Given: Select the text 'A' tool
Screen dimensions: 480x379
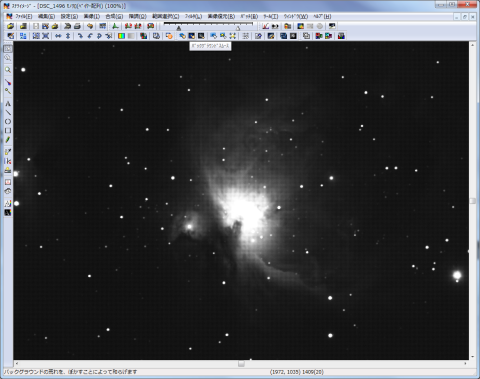Looking at the screenshot, I should (8, 104).
